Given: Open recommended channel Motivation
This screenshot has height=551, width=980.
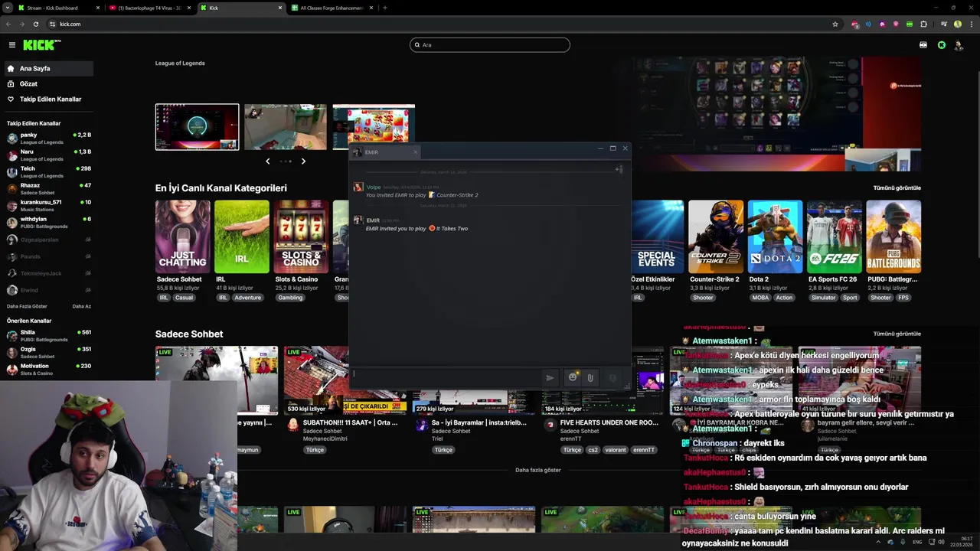Looking at the screenshot, I should pyautogui.click(x=49, y=370).
